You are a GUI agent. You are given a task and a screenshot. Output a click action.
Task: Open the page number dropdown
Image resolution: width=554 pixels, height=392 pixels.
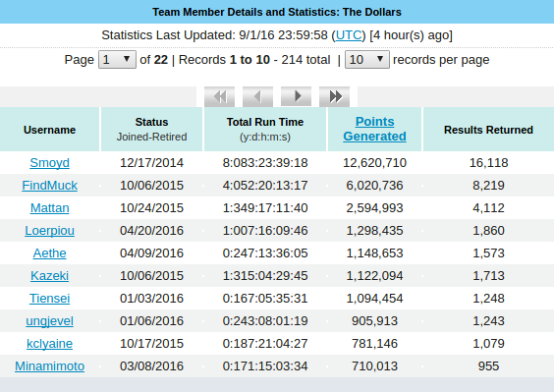[x=117, y=59]
